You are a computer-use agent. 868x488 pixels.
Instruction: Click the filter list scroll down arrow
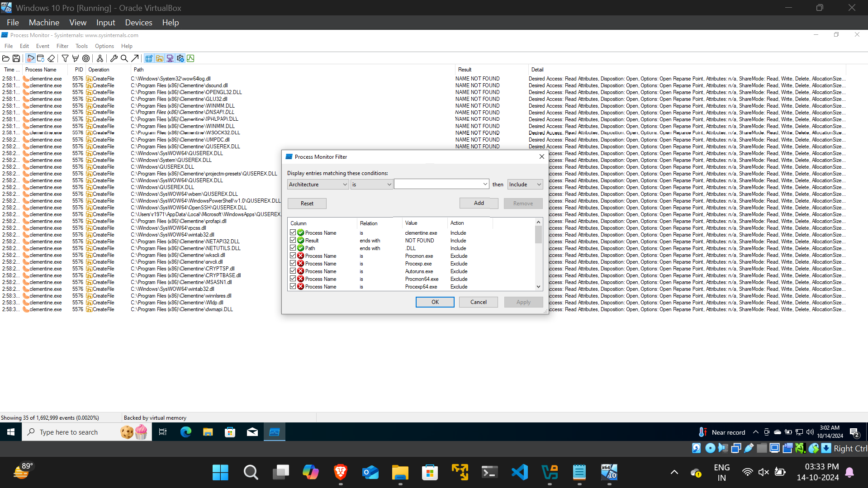click(538, 286)
